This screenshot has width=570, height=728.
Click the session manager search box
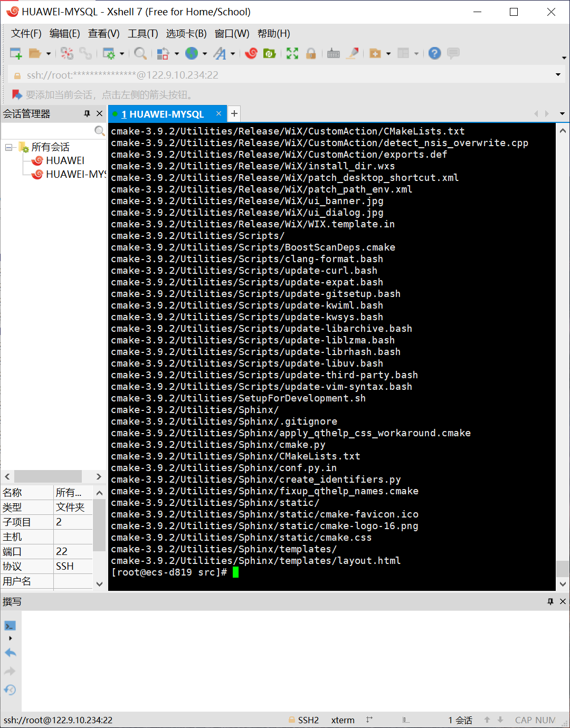click(47, 130)
